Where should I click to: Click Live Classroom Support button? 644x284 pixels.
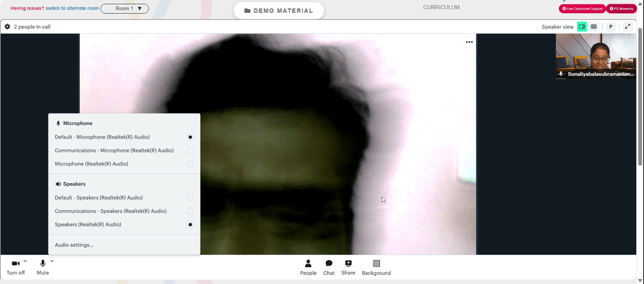pos(582,8)
